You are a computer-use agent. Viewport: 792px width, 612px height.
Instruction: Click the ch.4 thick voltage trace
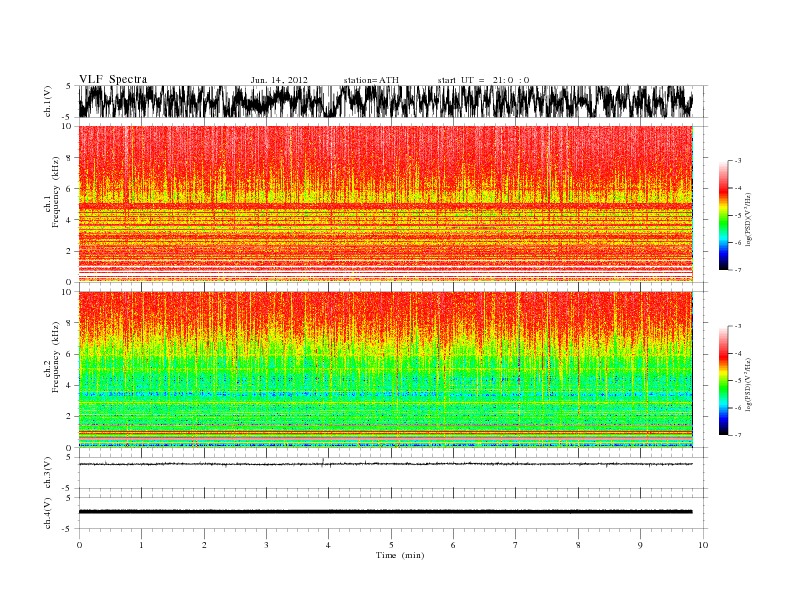[385, 512]
